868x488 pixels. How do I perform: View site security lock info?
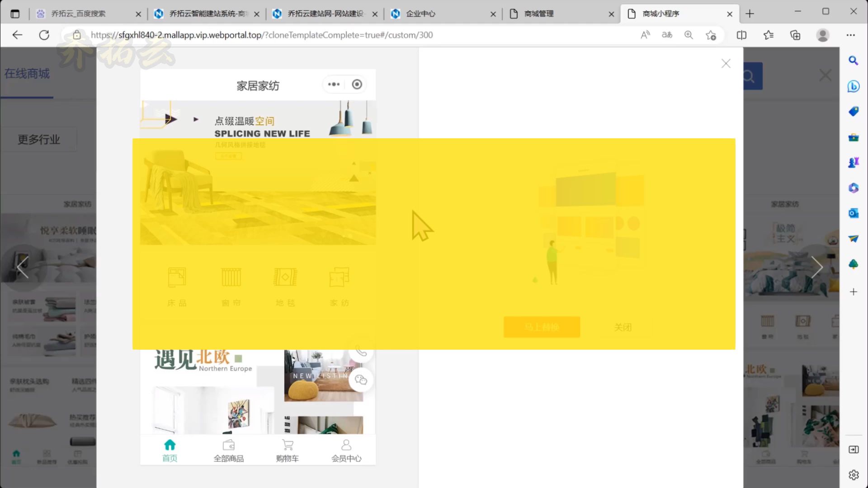[77, 35]
